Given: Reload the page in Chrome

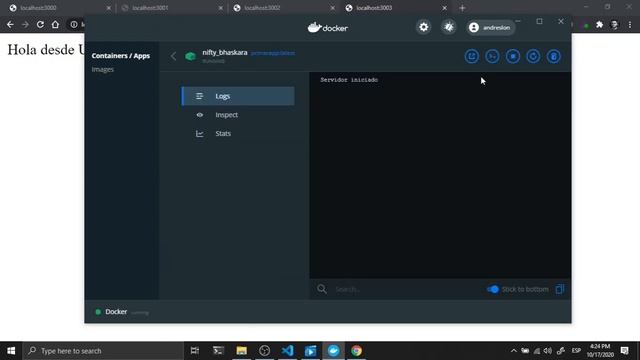Looking at the screenshot, I should coord(40,24).
